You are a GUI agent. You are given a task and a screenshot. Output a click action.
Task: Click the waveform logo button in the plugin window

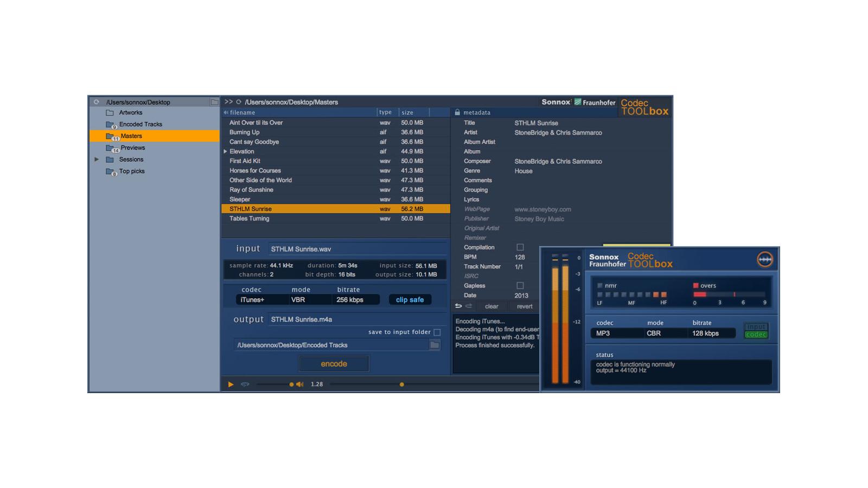[x=765, y=260]
